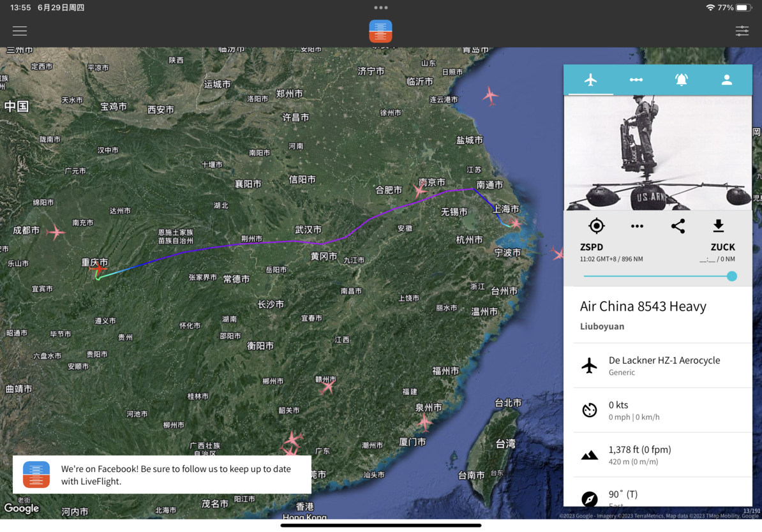Select the red aircraft near 重庆市
The image size is (762, 532).
(99, 269)
